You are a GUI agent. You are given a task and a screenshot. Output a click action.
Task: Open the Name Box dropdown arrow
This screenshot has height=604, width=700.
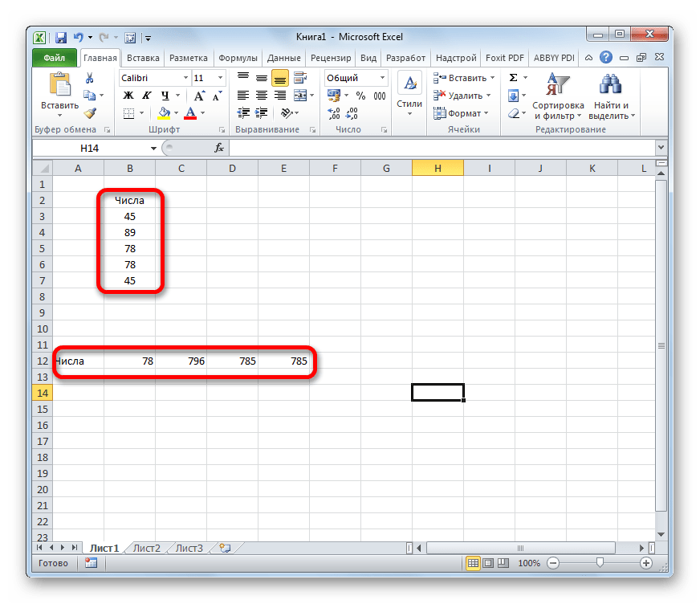click(x=154, y=149)
